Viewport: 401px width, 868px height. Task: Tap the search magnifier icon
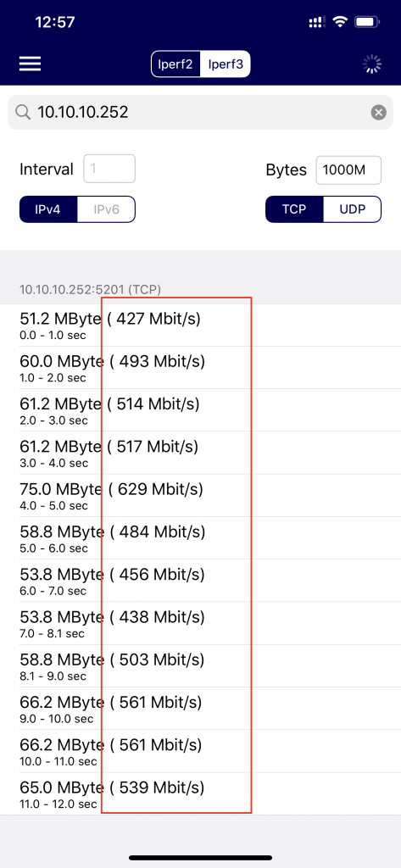click(x=23, y=113)
